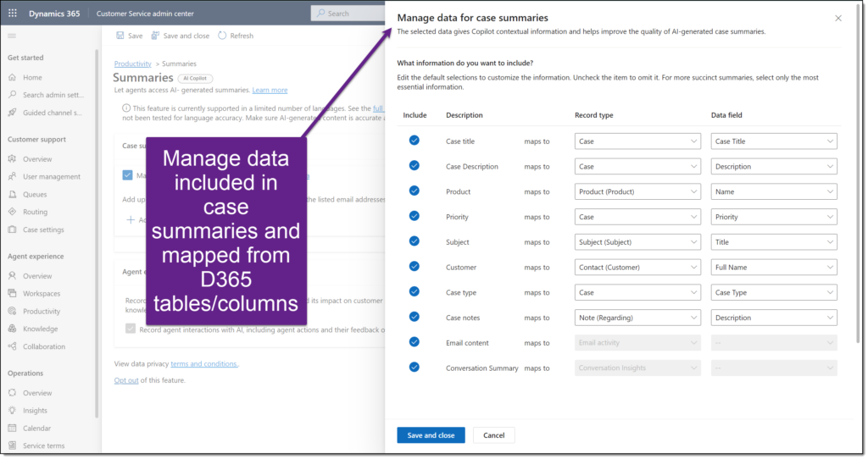Click the Queues icon in sidebar
The height and width of the screenshot is (459, 868).
[12, 194]
